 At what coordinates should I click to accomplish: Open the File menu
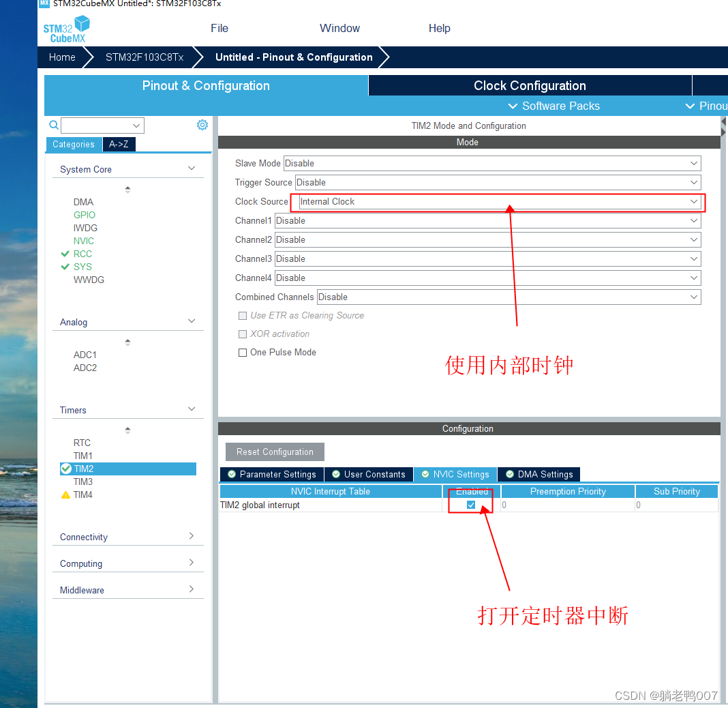[219, 29]
